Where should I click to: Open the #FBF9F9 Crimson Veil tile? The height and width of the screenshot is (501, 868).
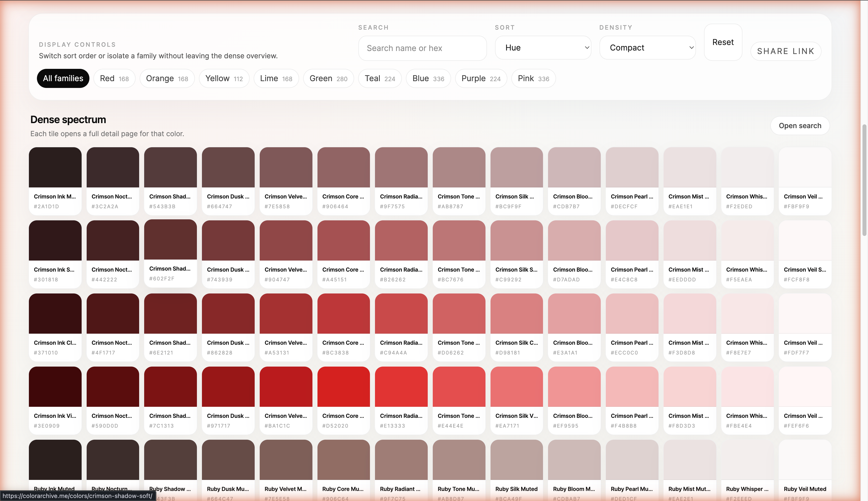click(x=805, y=181)
